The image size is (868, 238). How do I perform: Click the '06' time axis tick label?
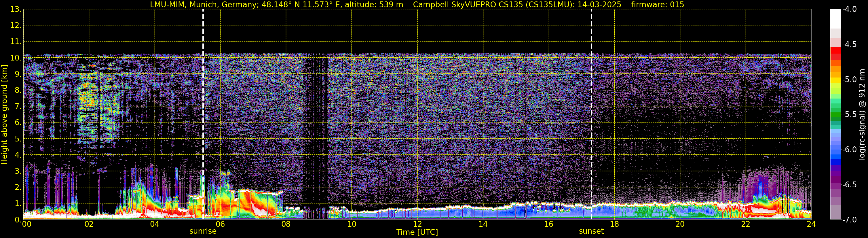tap(220, 224)
